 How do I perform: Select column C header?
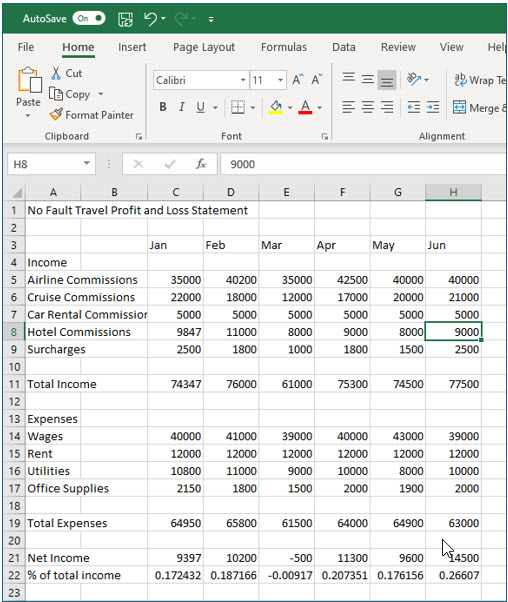point(175,192)
